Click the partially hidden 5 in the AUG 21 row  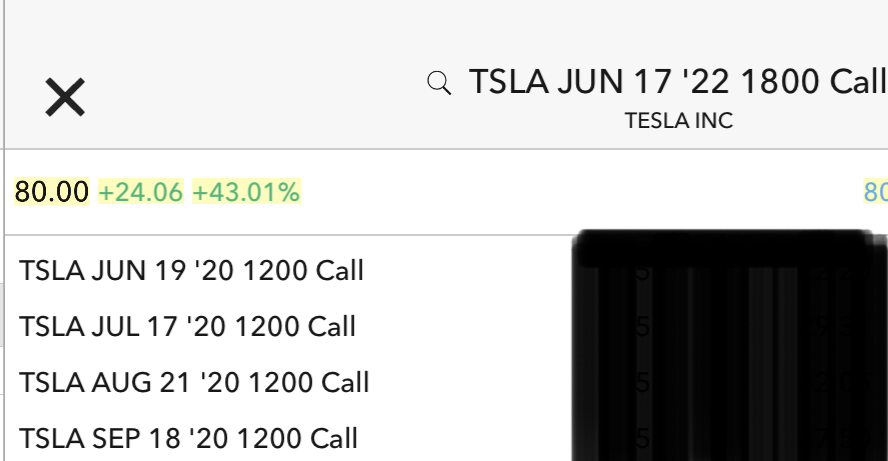pos(643,383)
